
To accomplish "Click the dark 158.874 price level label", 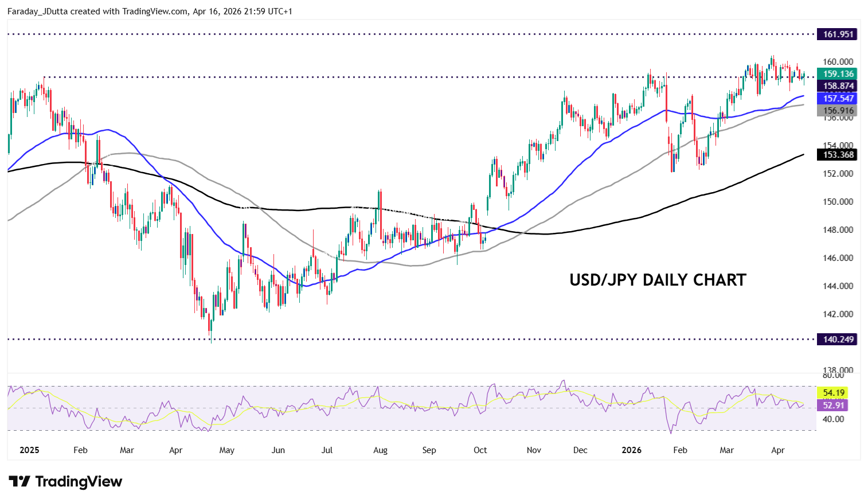I will click(x=838, y=86).
